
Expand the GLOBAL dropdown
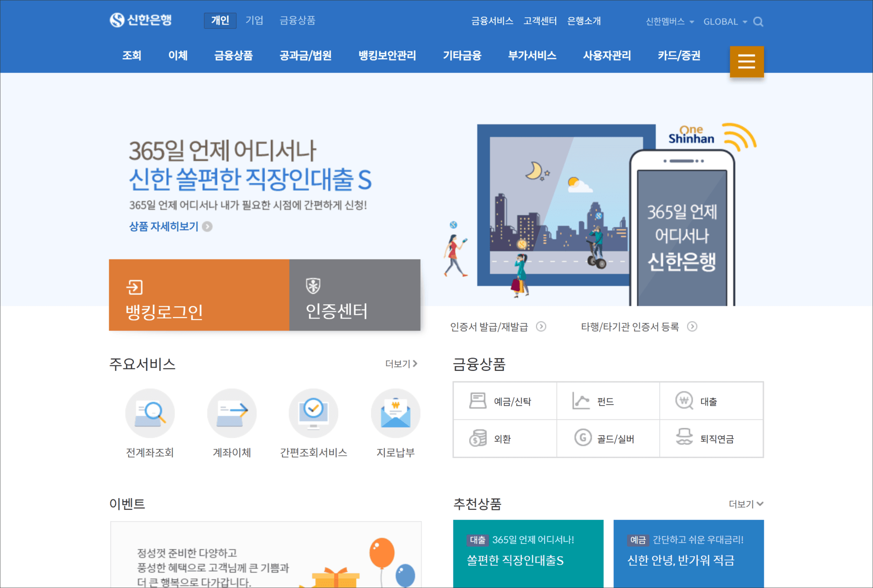pos(725,21)
